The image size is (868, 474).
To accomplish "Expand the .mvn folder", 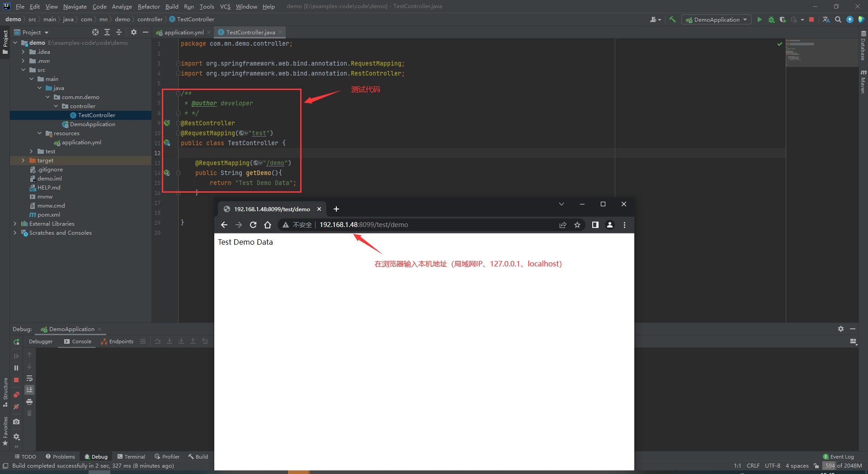I will click(23, 61).
